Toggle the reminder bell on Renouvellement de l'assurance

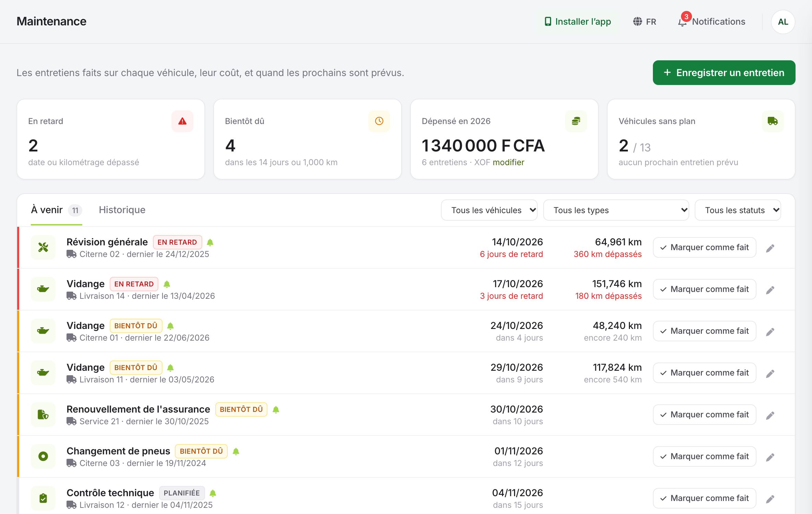[x=276, y=410]
